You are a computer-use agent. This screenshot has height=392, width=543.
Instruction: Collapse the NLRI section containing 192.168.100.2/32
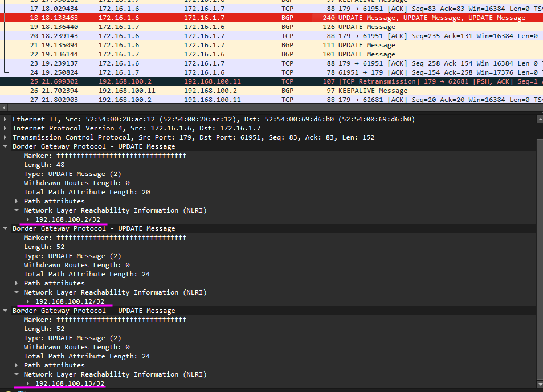click(x=17, y=210)
